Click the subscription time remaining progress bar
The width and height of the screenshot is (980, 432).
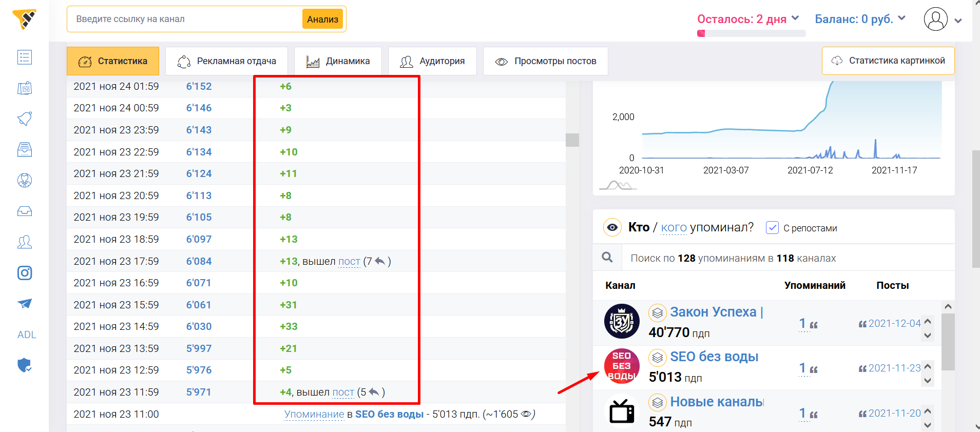coord(751,33)
